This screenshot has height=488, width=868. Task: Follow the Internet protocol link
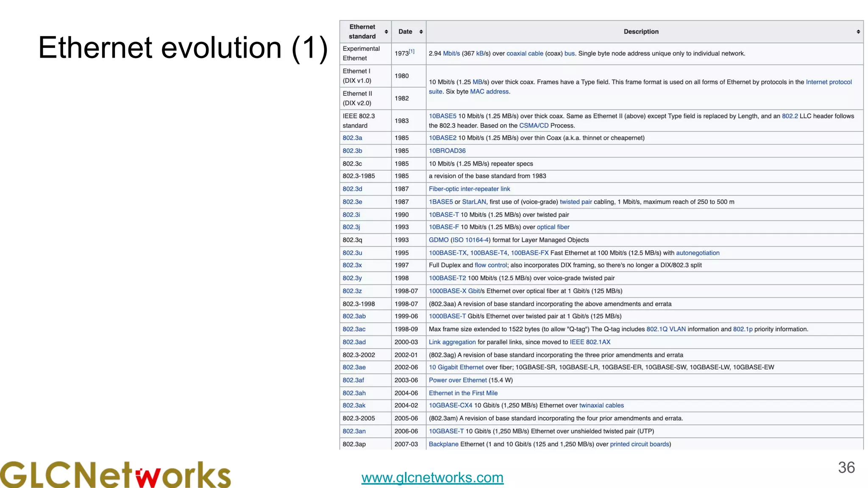[829, 82]
